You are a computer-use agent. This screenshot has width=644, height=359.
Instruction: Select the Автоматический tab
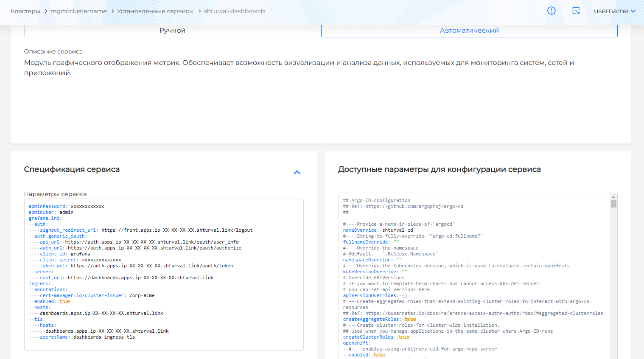(469, 31)
